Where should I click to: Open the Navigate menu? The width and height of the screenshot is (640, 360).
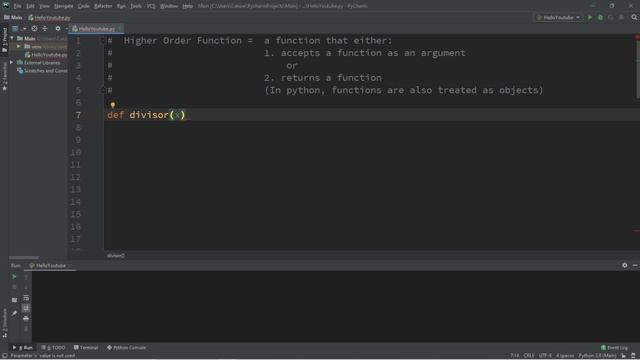point(64,6)
